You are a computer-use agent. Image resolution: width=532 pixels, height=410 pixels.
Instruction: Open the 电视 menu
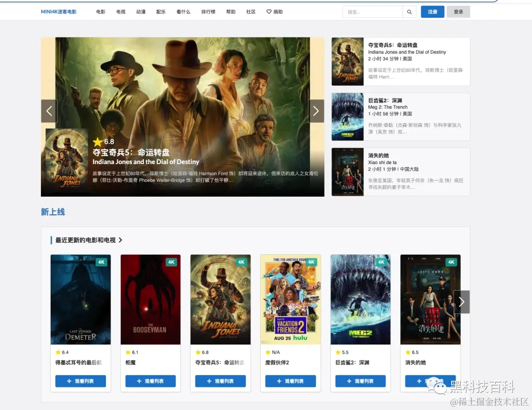(x=121, y=12)
